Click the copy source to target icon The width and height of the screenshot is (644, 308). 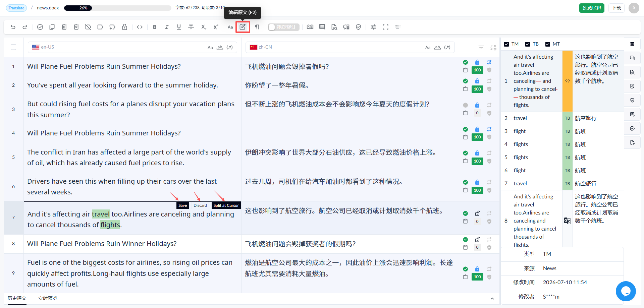tap(52, 27)
